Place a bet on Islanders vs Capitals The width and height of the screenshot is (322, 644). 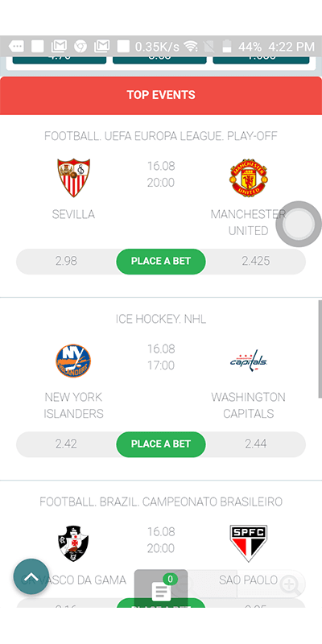161,444
